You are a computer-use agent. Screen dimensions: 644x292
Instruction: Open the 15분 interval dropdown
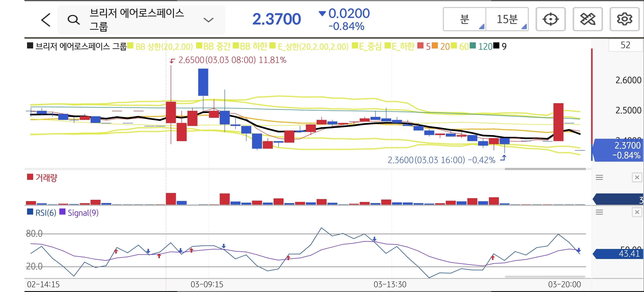point(507,19)
